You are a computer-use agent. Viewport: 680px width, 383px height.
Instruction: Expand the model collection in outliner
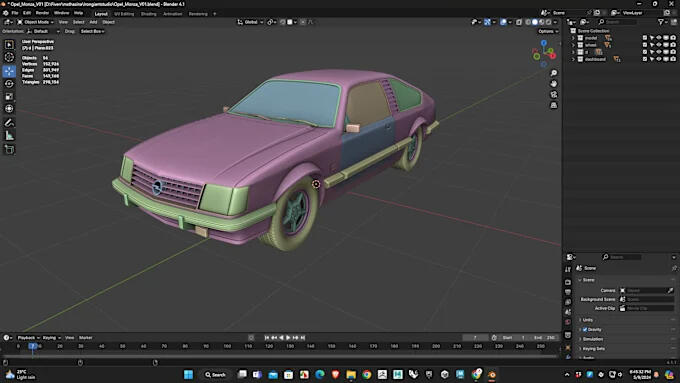tap(573, 38)
